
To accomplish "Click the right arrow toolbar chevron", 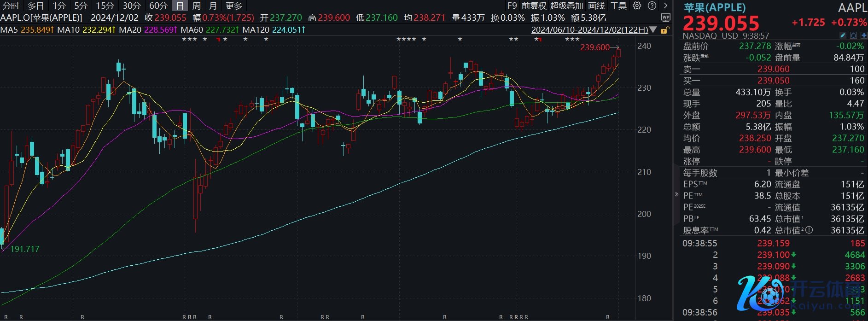I will tap(665, 6).
